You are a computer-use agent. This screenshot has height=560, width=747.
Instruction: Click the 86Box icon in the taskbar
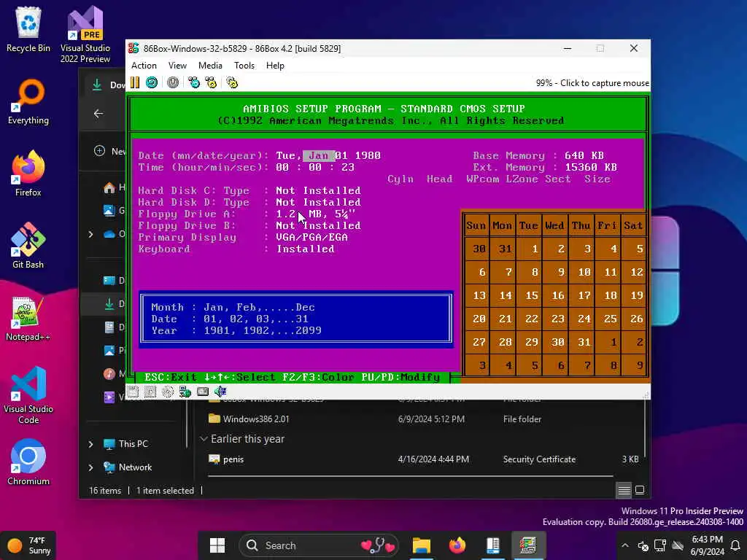pyautogui.click(x=528, y=545)
